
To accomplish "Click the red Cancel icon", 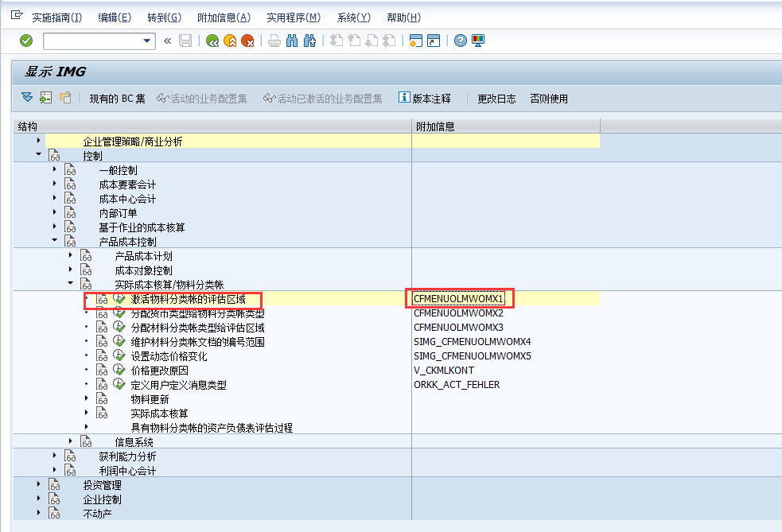I will coord(248,41).
